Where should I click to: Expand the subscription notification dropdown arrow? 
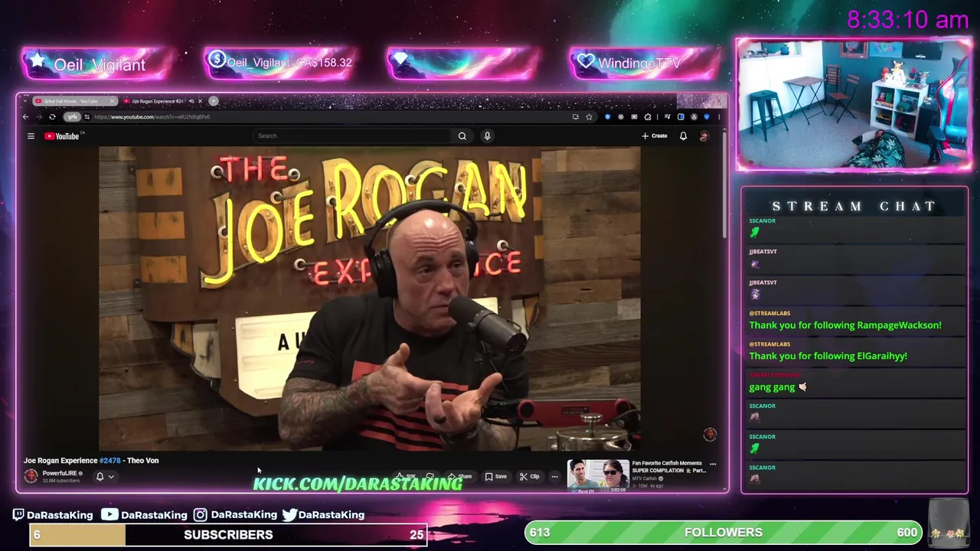111,477
